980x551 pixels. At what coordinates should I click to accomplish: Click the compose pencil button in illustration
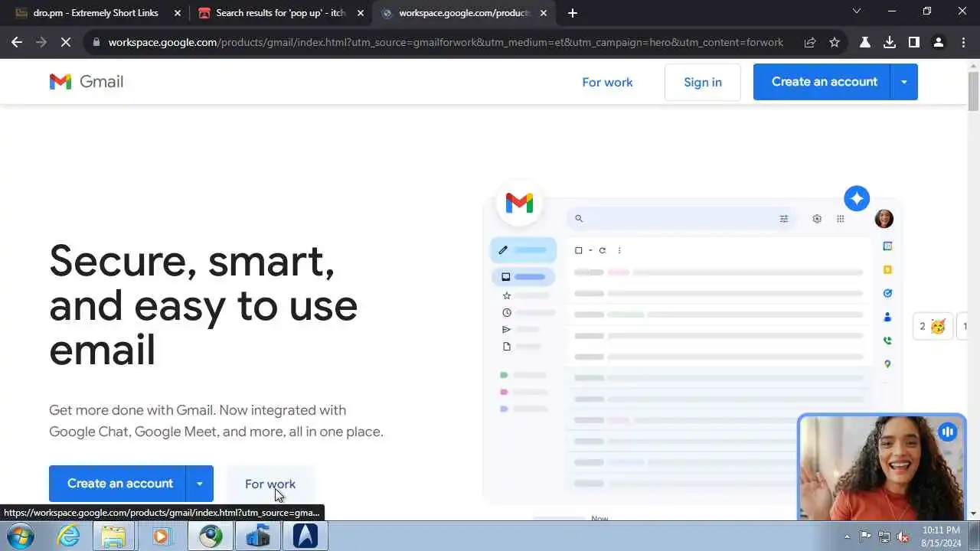(523, 249)
